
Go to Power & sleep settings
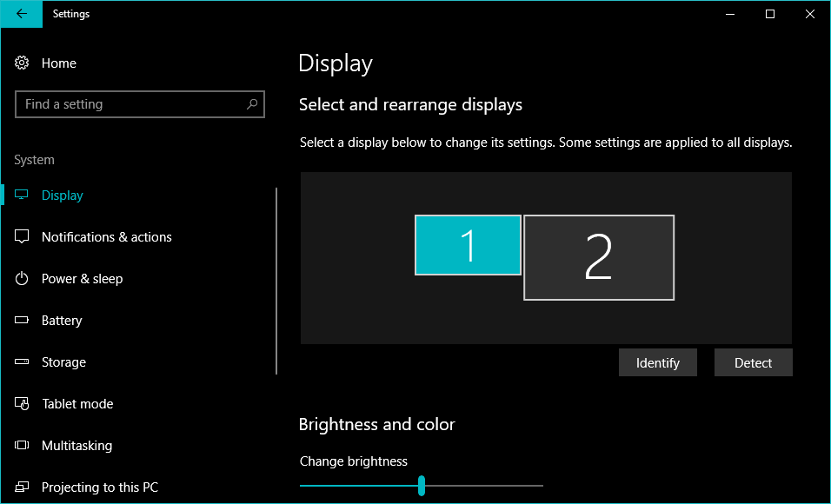coord(82,279)
